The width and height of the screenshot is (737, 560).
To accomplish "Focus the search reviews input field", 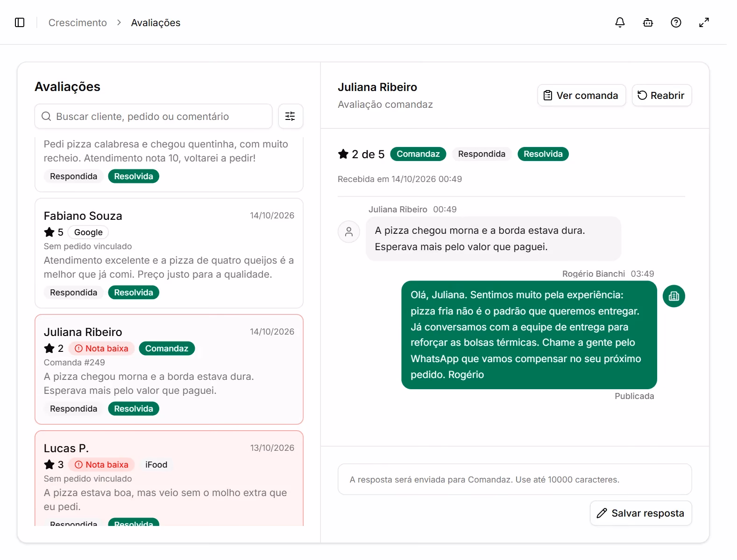I will coord(153,116).
